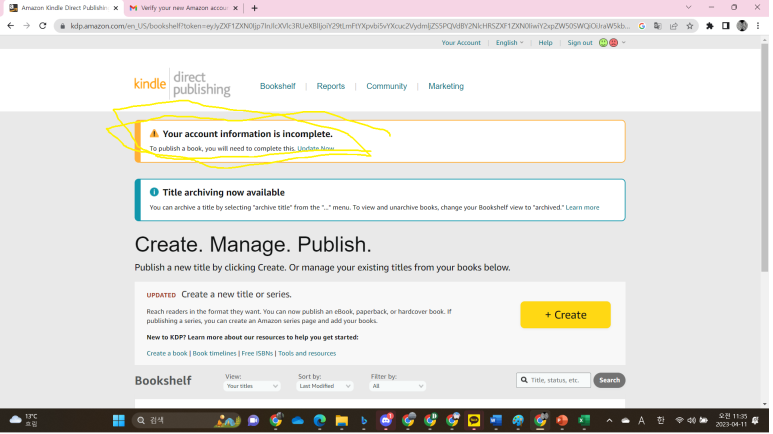The height and width of the screenshot is (434, 773).
Task: Open the taskbar clock and date
Action: point(732,421)
